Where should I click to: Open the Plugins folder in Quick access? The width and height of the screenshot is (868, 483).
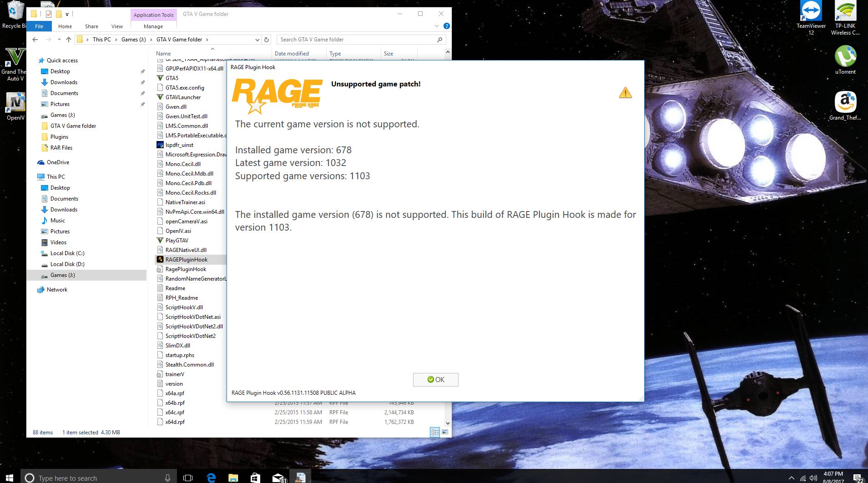point(59,136)
